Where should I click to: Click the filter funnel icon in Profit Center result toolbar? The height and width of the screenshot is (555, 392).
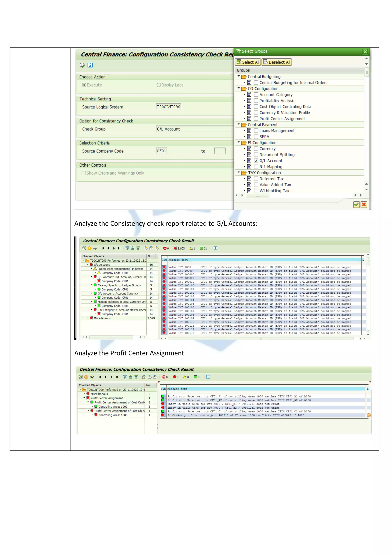(x=125, y=377)
